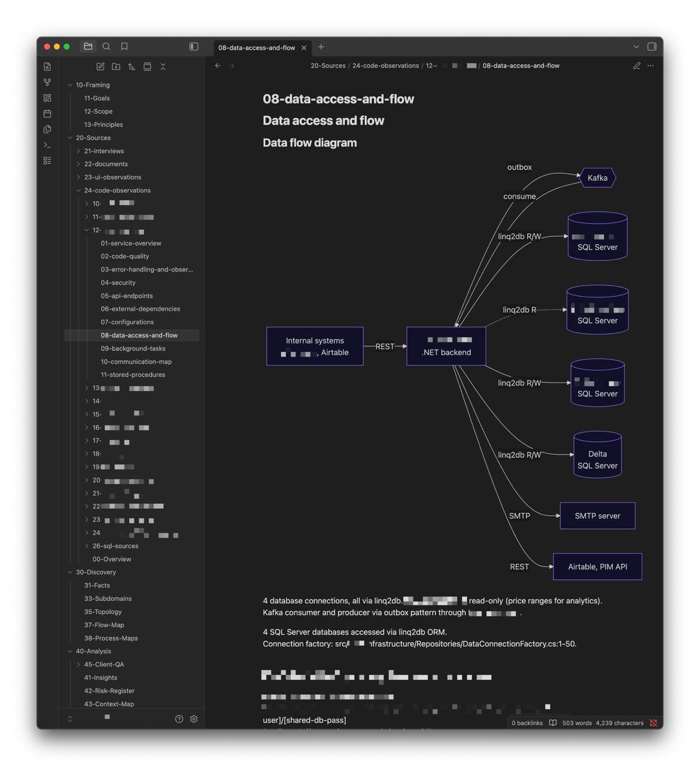Viewport: 700px width, 766px height.
Task: Open the note's more options menu
Action: point(651,66)
